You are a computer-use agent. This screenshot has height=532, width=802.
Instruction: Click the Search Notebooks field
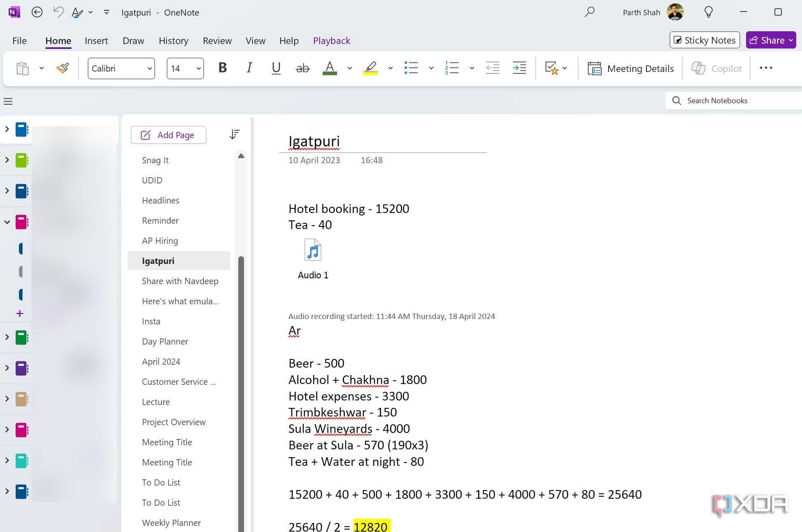734,101
